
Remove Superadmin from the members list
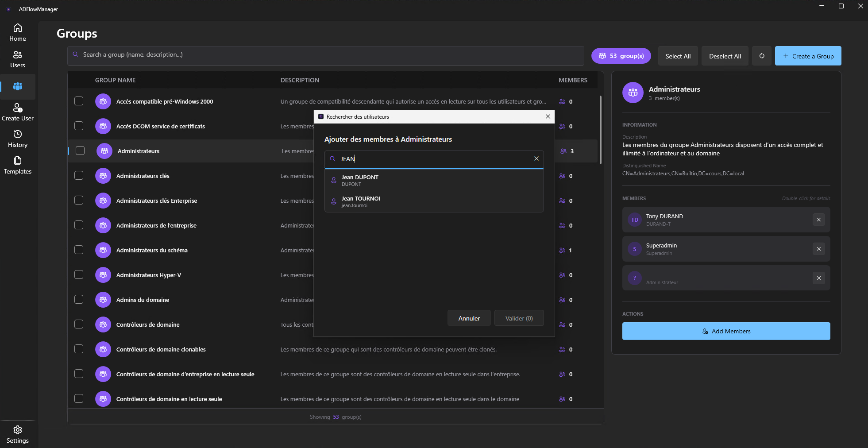pyautogui.click(x=818, y=248)
